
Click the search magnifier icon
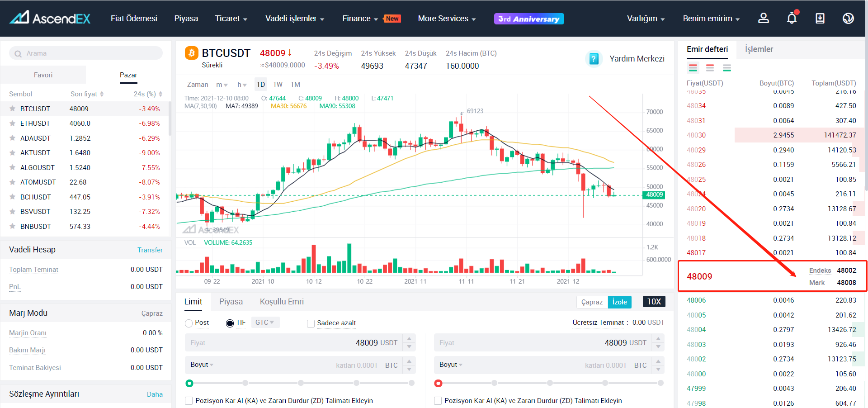pyautogui.click(x=18, y=54)
